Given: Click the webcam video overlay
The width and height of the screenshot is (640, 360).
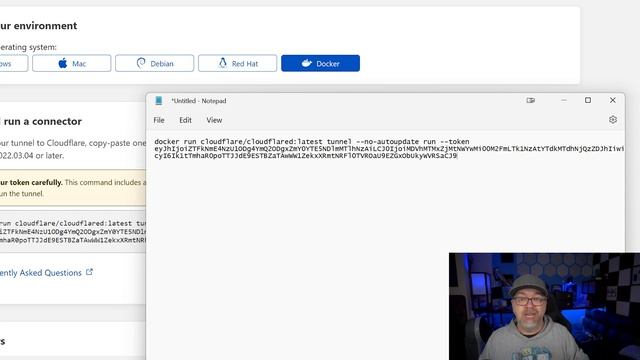Looking at the screenshot, I should (x=544, y=307).
